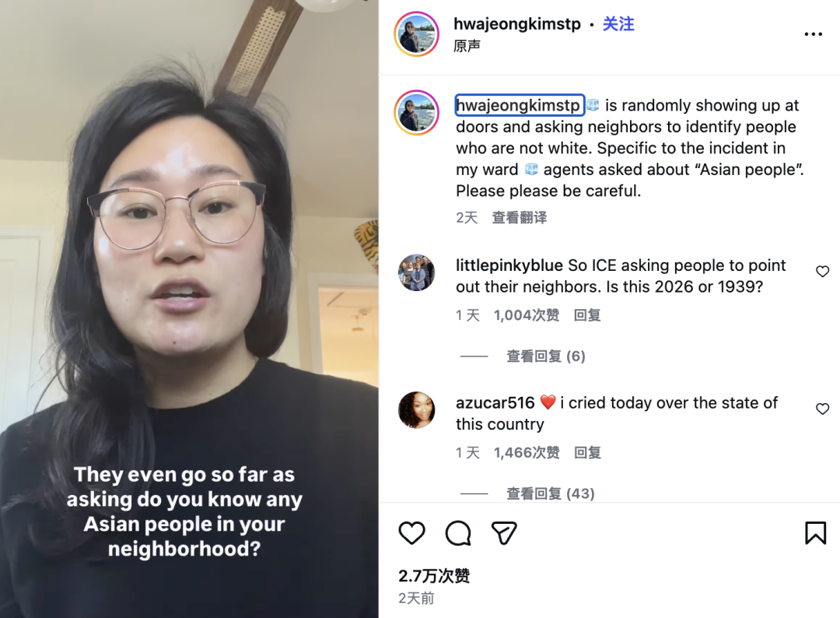Open littlepinkyblue's avatar
Viewport: 840px width, 618px height.
tap(417, 272)
